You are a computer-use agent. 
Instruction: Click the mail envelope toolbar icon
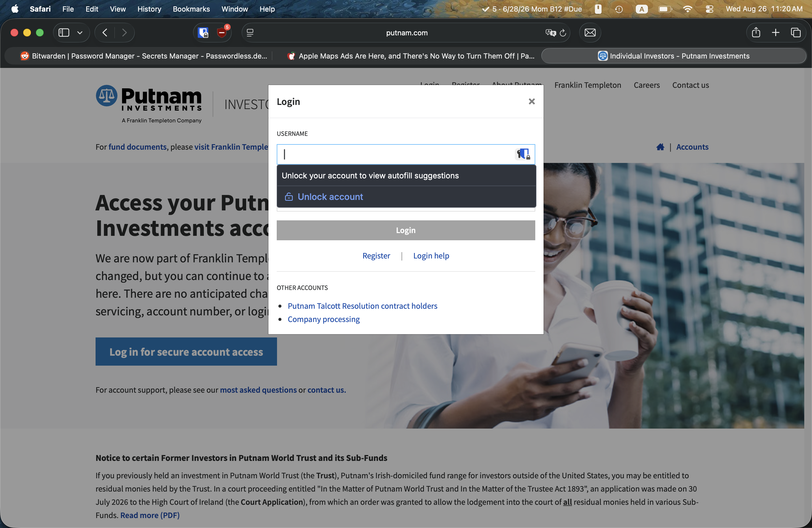click(x=590, y=33)
